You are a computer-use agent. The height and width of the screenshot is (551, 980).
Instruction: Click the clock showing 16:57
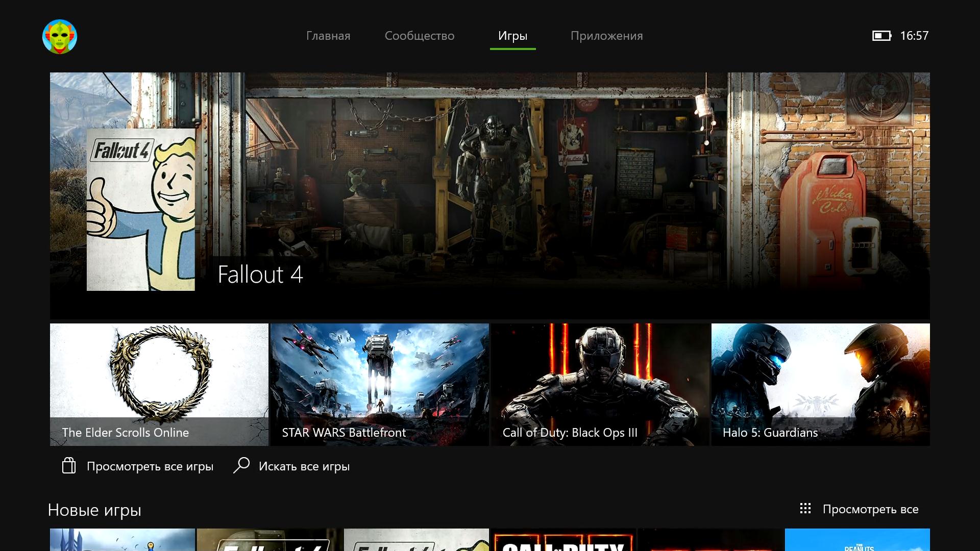[914, 36]
